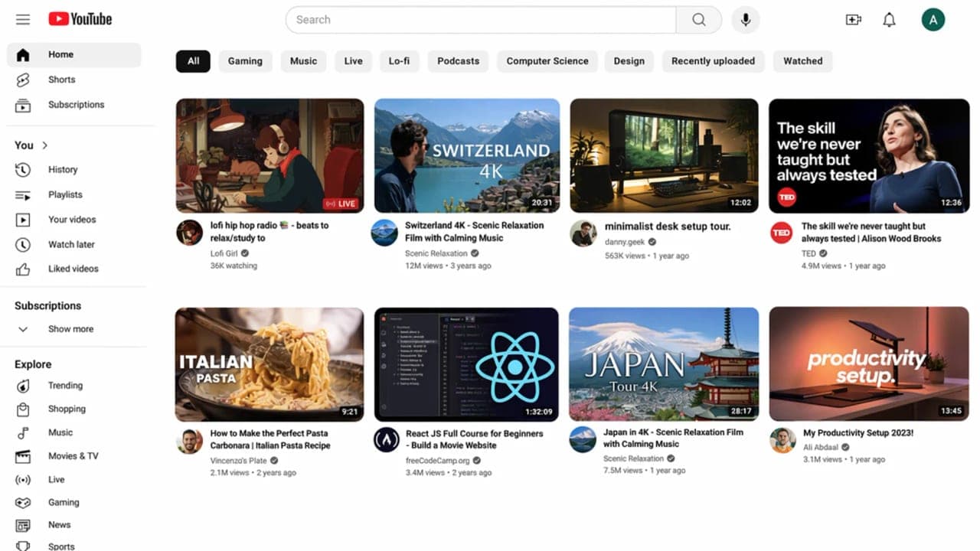Viewport: 980px width, 551px height.
Task: Click the Your videos icon
Action: tap(23, 220)
